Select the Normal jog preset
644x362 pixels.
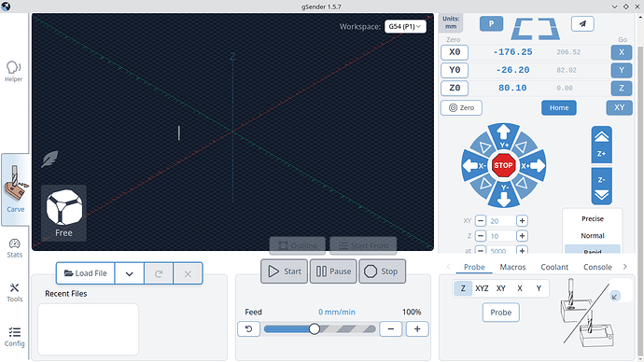pos(593,236)
